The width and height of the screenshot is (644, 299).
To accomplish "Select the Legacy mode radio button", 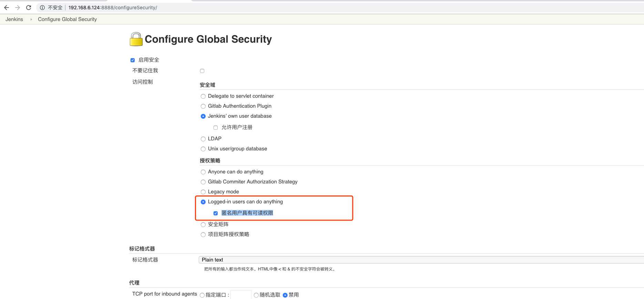I will pos(203,192).
